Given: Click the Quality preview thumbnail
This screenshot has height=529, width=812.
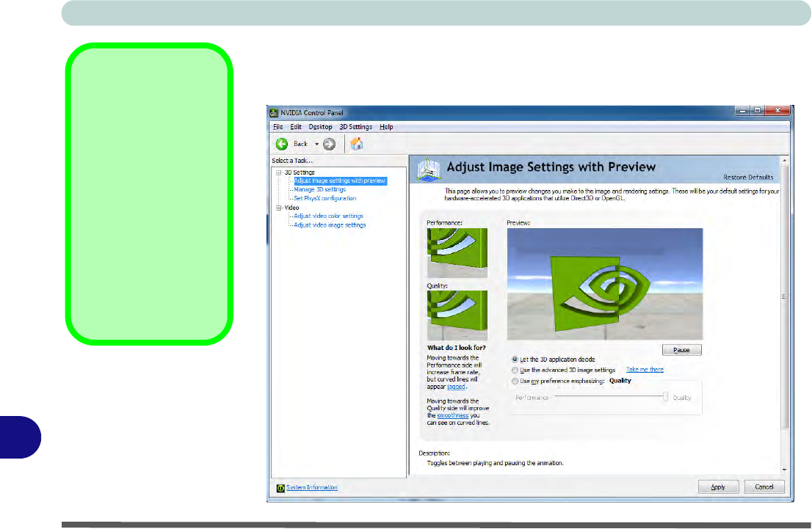Looking at the screenshot, I should point(457,315).
